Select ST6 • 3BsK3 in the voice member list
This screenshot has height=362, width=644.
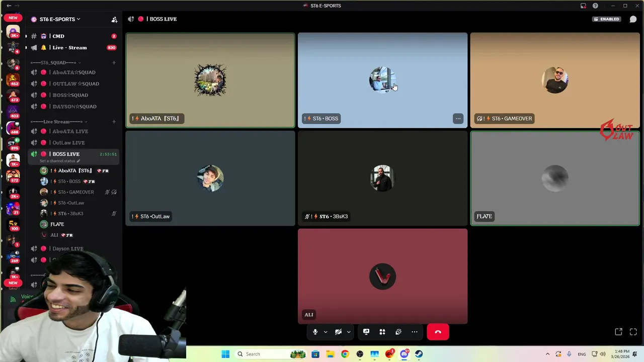coord(79,214)
